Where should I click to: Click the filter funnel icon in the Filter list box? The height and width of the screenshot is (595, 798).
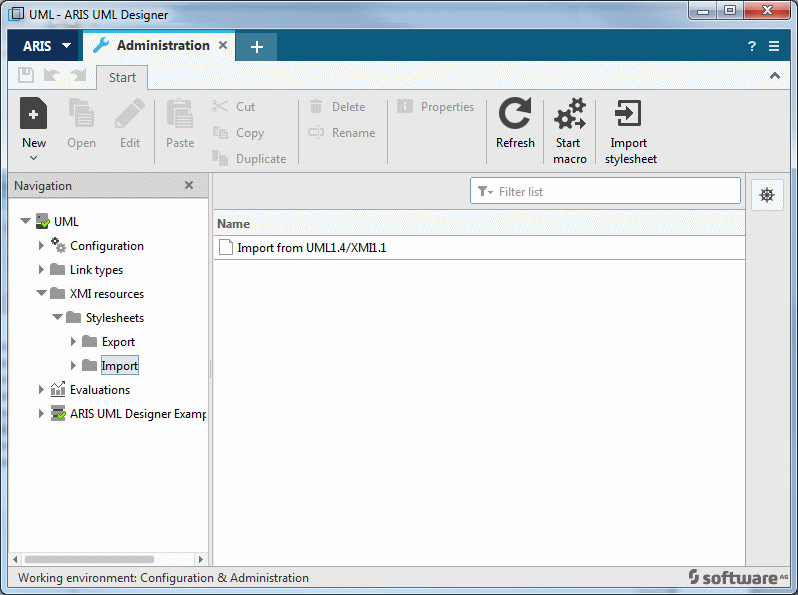click(485, 191)
